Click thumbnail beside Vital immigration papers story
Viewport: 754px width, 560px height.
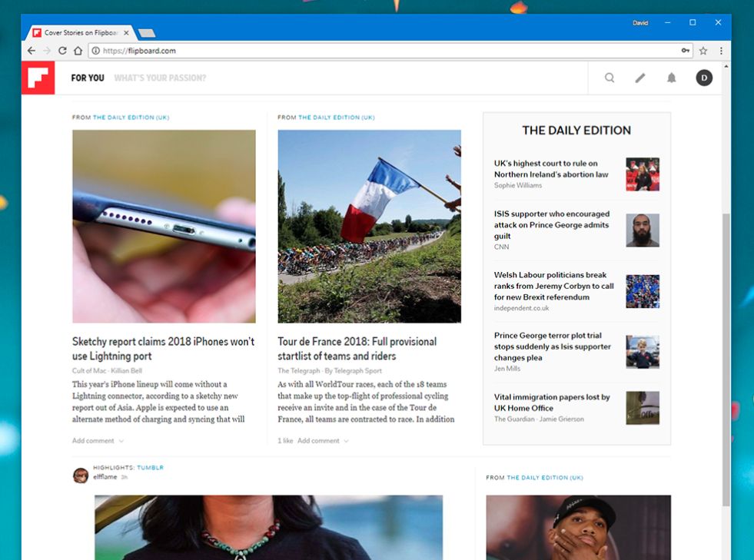tap(643, 408)
